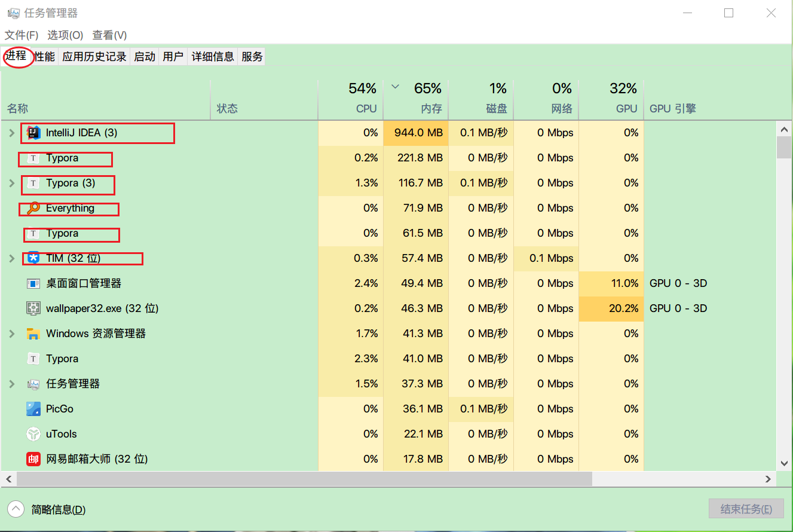The image size is (793, 532).
Task: Click the 结束任务 button
Action: click(x=746, y=509)
